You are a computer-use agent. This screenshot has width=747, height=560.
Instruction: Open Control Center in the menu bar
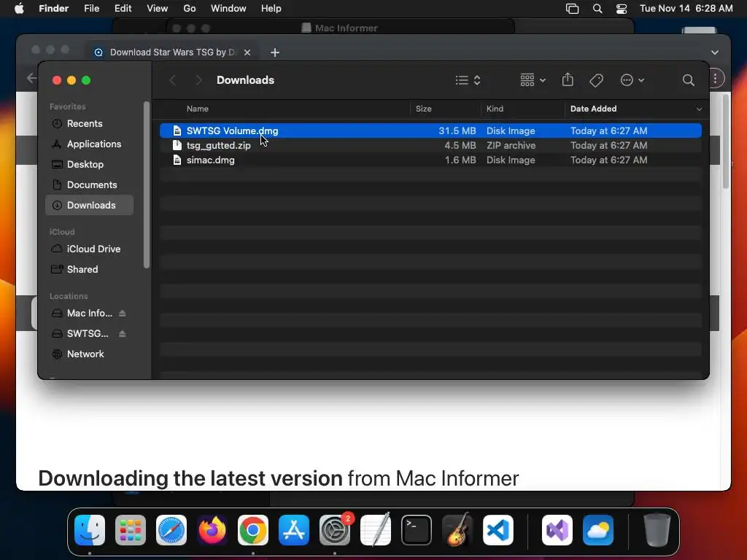[x=622, y=9]
